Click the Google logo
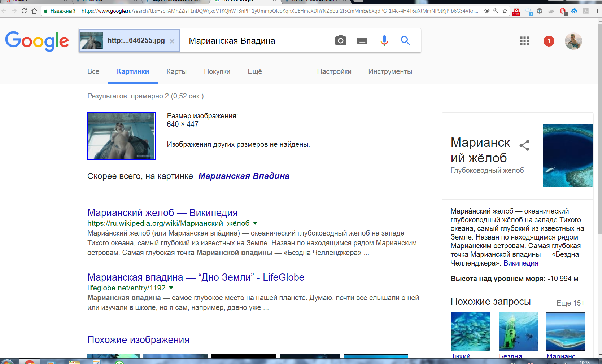 (x=37, y=41)
